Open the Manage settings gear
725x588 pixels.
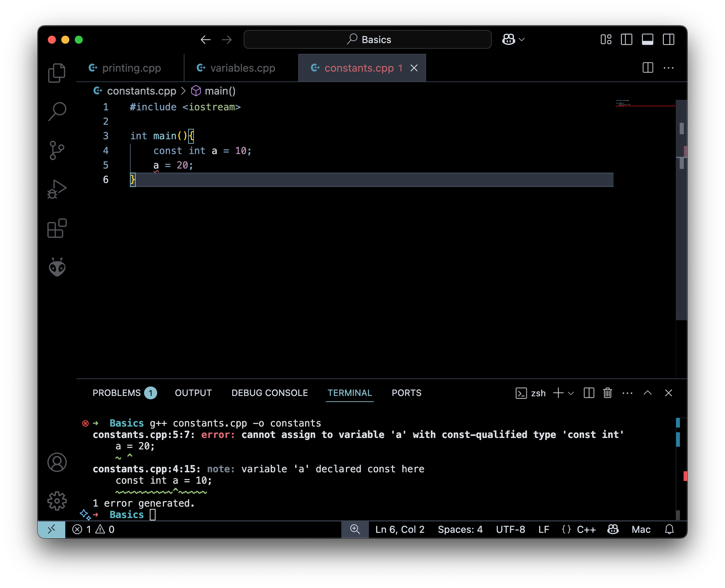(x=57, y=501)
